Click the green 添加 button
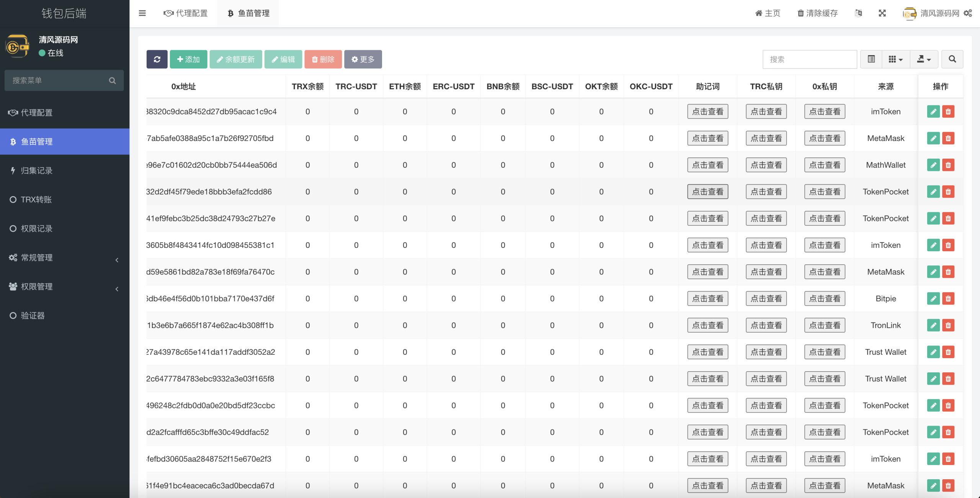 pos(188,59)
